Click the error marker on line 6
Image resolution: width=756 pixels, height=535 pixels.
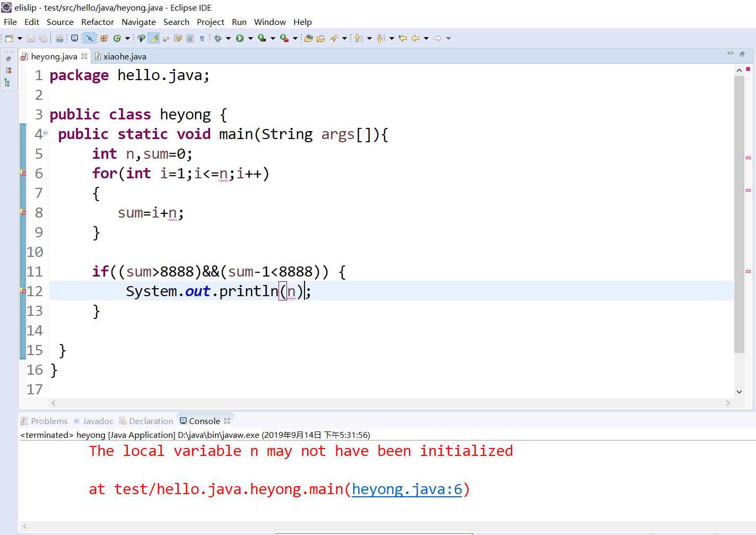point(23,173)
